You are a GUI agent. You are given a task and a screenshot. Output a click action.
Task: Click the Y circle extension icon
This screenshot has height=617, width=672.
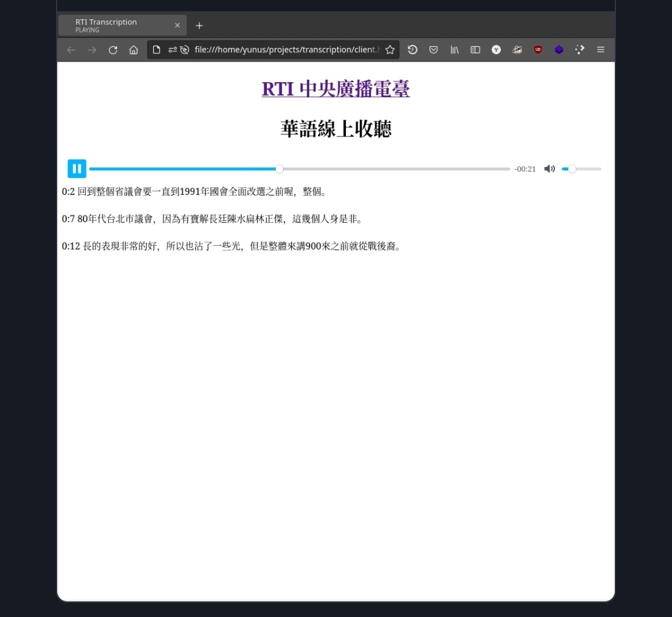click(x=496, y=50)
